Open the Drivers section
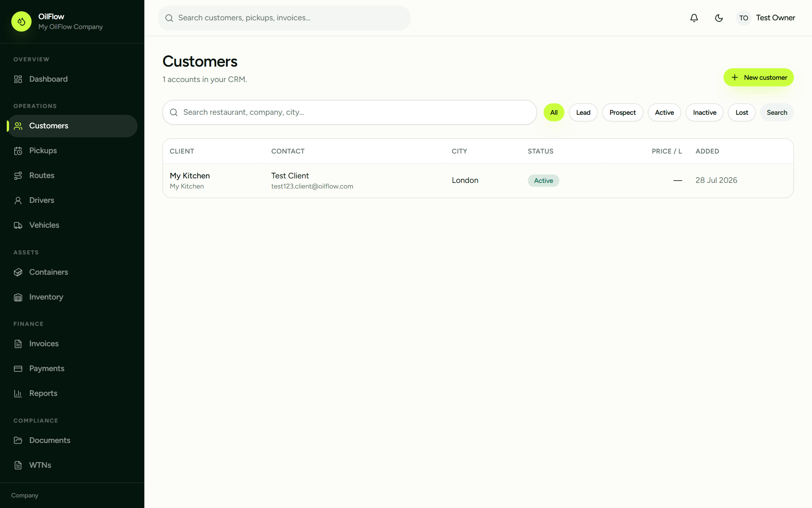This screenshot has height=508, width=812. click(72, 200)
